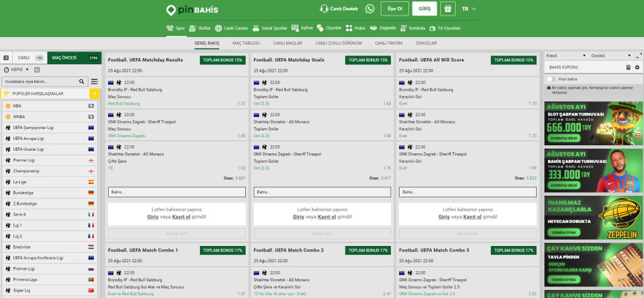Open the Spor menu
This screenshot has height=298, width=644.
[x=176, y=28]
